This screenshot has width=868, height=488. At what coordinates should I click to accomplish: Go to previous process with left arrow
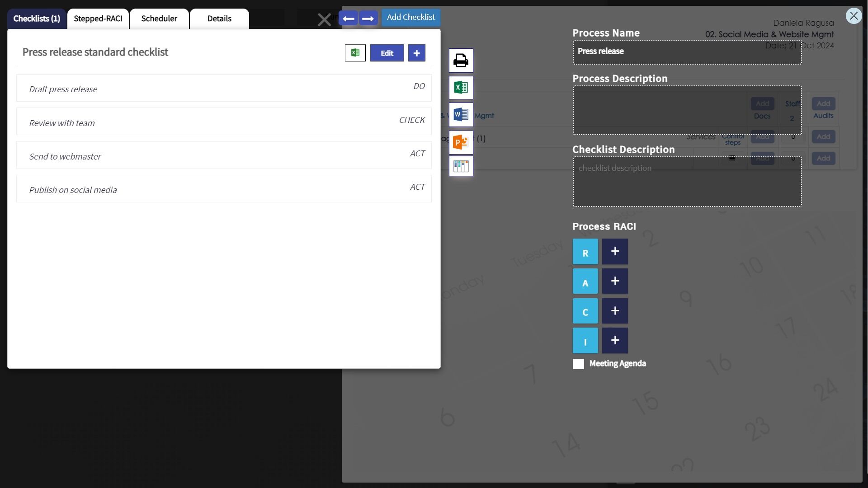tap(348, 19)
